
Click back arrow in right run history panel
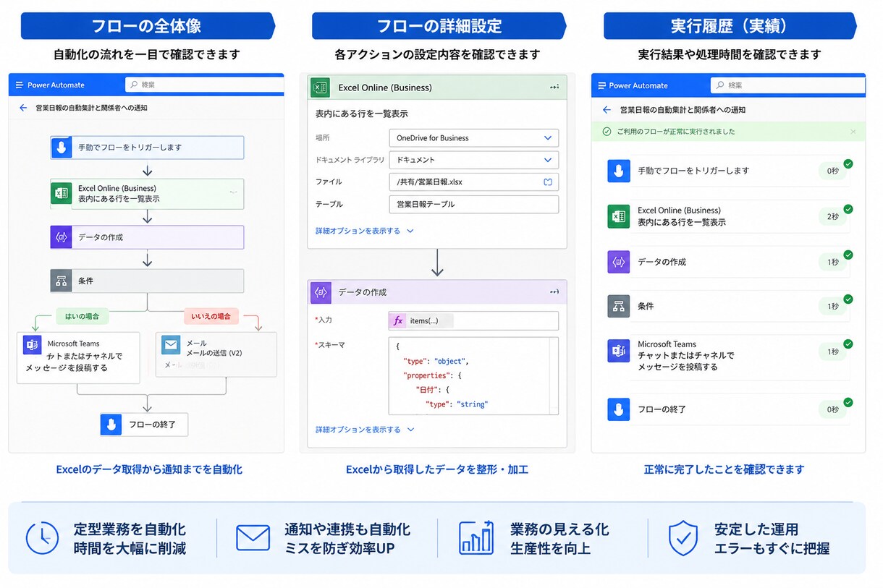(x=607, y=110)
